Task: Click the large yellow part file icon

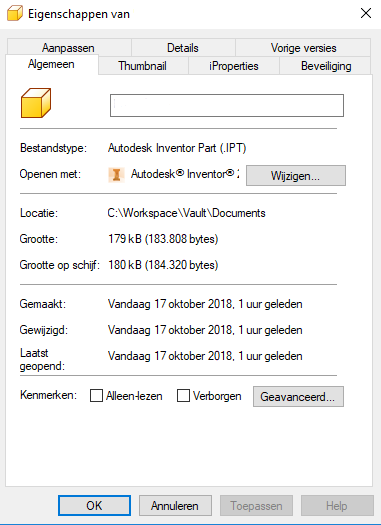Action: 36,103
